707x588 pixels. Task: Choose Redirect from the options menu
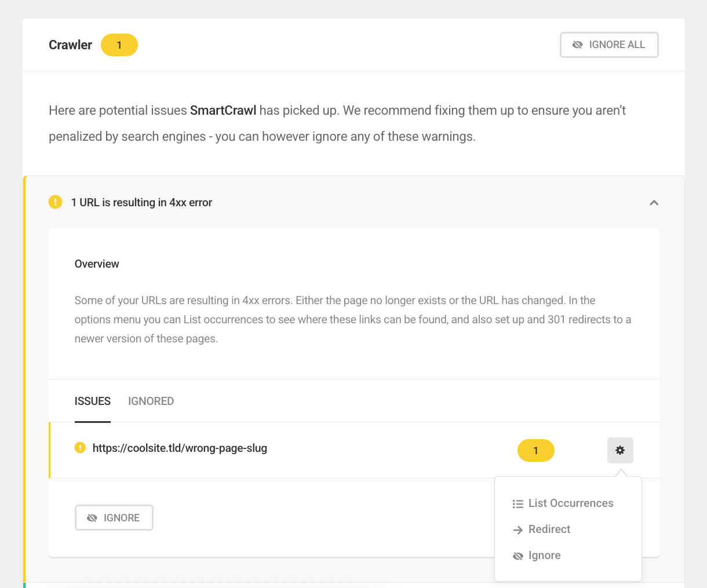pos(549,529)
